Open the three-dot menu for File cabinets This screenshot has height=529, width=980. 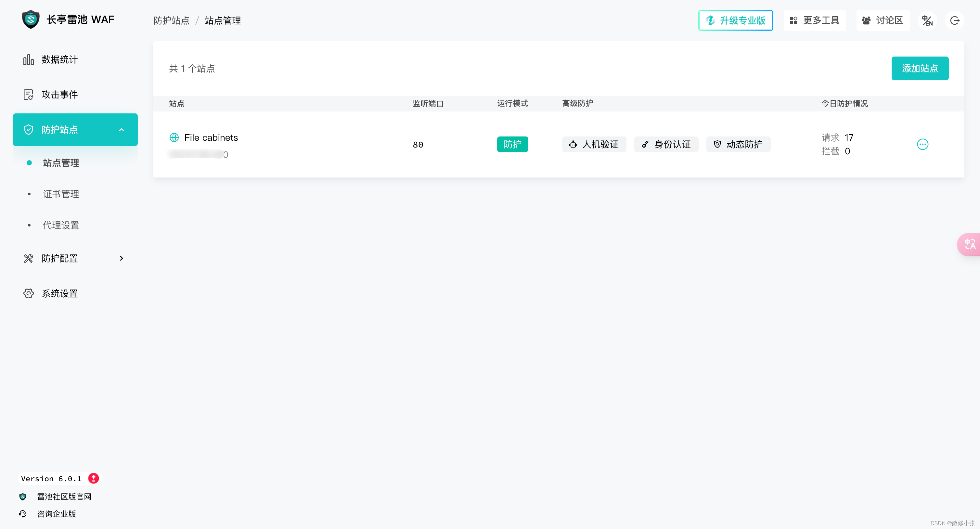click(x=922, y=144)
